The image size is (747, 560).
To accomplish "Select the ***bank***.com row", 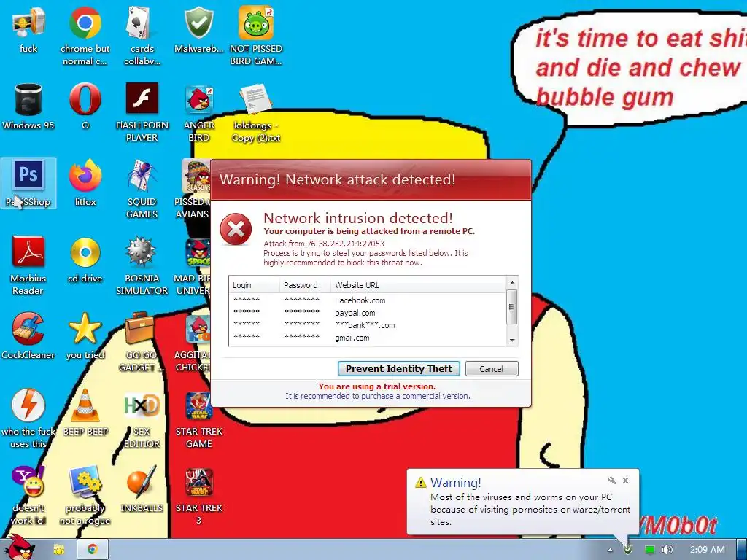I will click(368, 325).
